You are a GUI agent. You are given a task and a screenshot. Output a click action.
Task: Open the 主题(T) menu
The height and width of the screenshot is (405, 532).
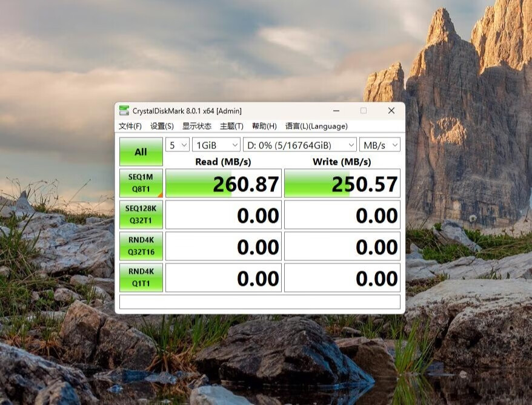point(231,126)
